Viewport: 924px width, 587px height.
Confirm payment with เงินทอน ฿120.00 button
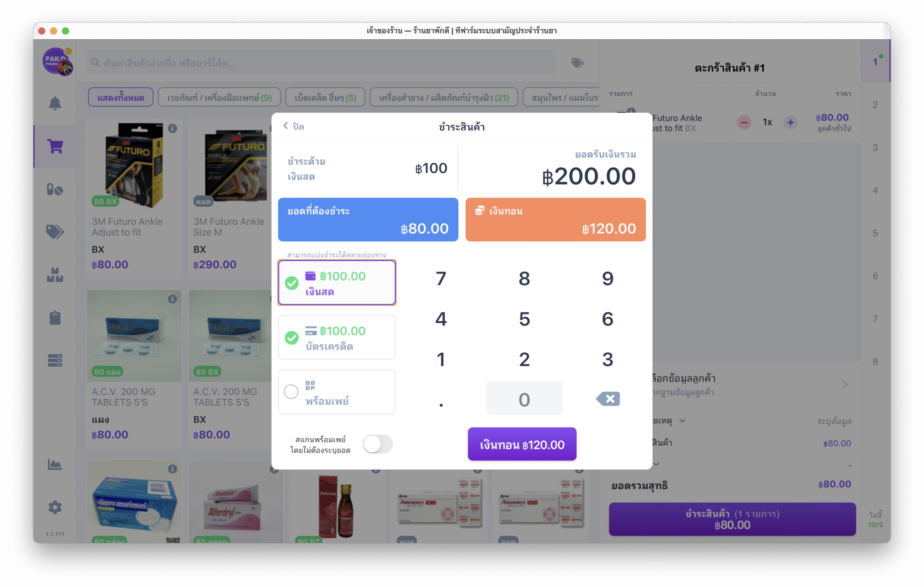click(522, 444)
